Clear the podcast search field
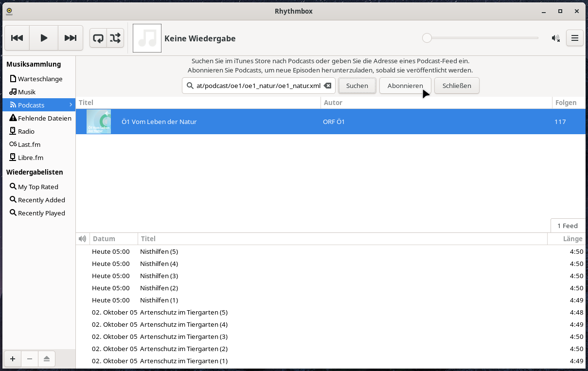This screenshot has width=588, height=371. point(328,86)
